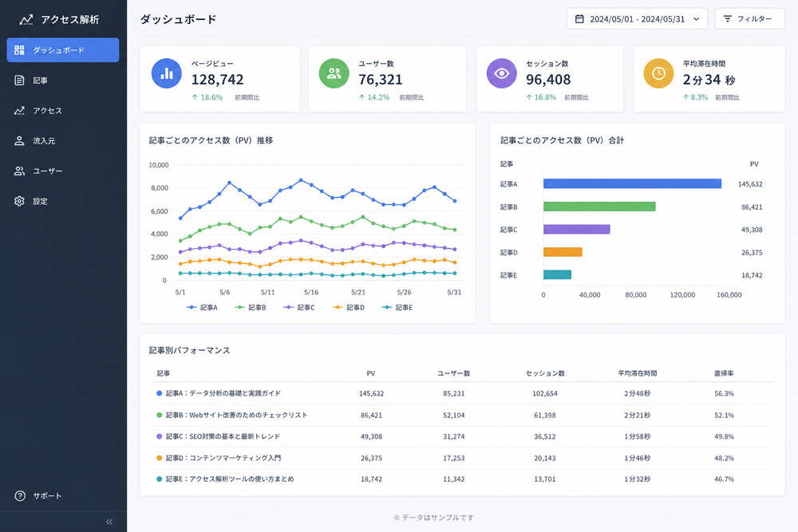Click the date range chevron arrow
The image size is (798, 532).
click(696, 19)
